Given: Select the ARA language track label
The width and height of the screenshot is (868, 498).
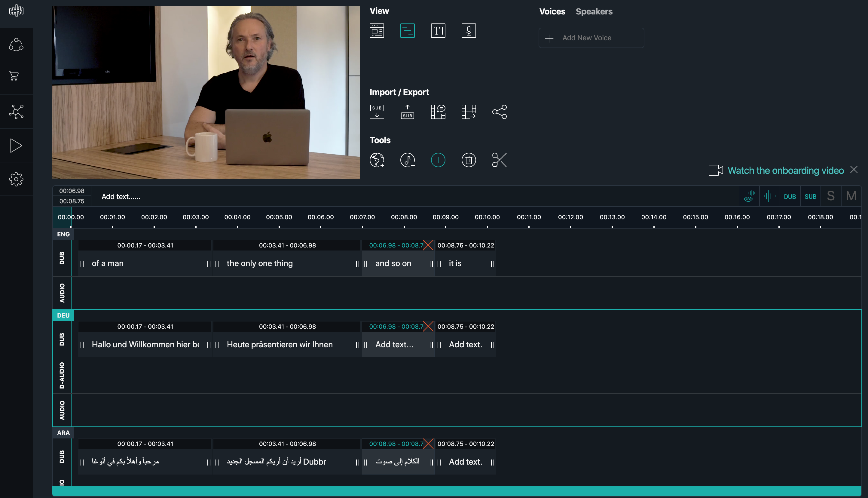Looking at the screenshot, I should pos(63,433).
